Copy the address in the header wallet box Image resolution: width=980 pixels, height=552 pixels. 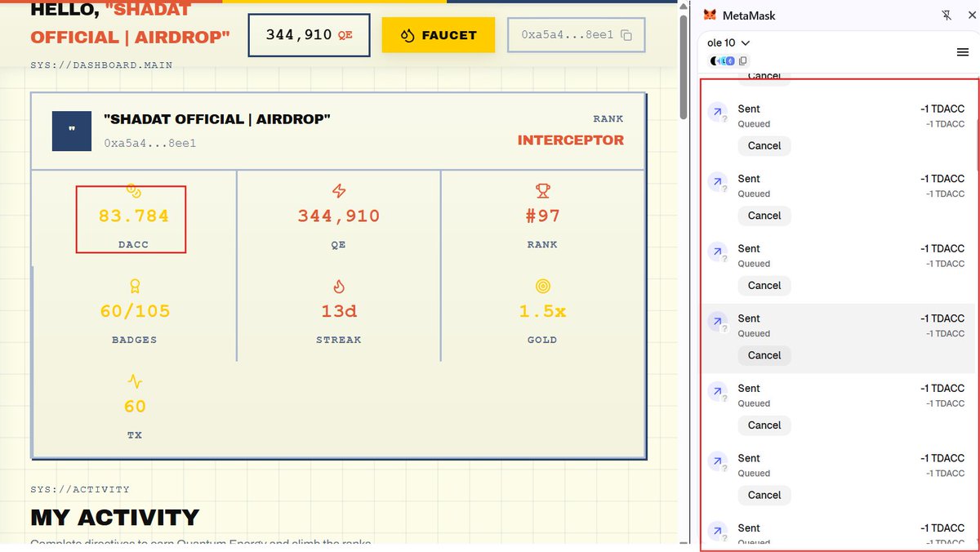(x=626, y=35)
